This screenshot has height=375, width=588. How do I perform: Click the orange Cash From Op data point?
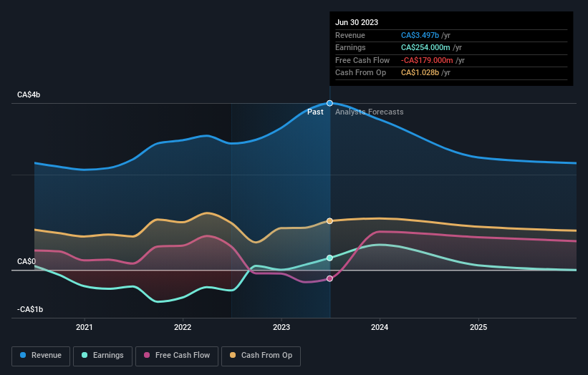[x=329, y=221]
